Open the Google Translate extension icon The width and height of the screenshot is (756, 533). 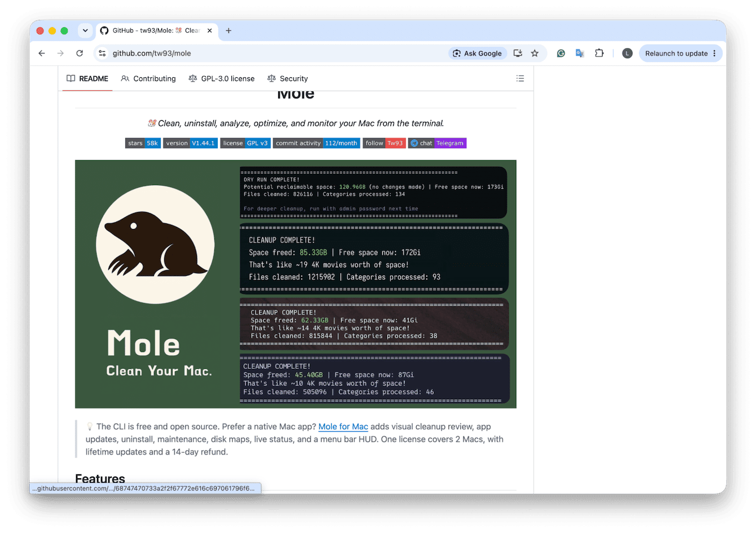click(x=579, y=53)
